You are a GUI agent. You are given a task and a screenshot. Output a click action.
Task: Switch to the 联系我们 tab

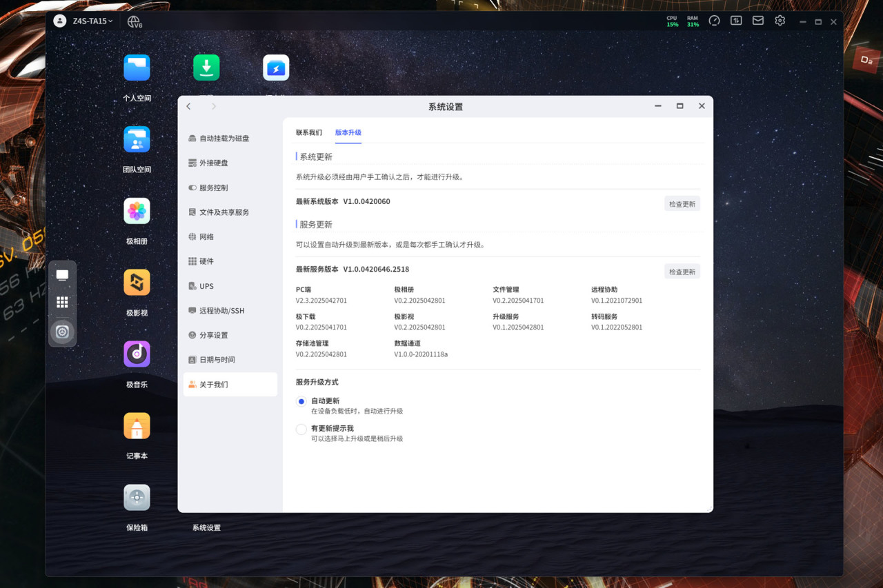[309, 132]
